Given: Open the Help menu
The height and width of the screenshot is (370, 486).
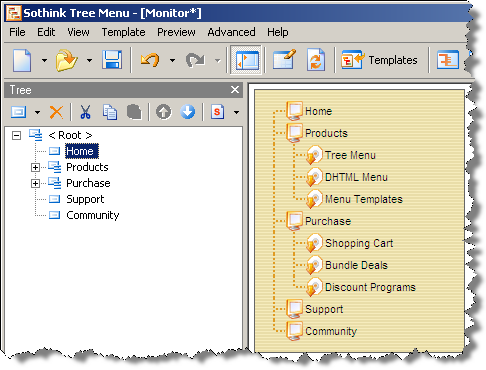Looking at the screenshot, I should point(278,32).
